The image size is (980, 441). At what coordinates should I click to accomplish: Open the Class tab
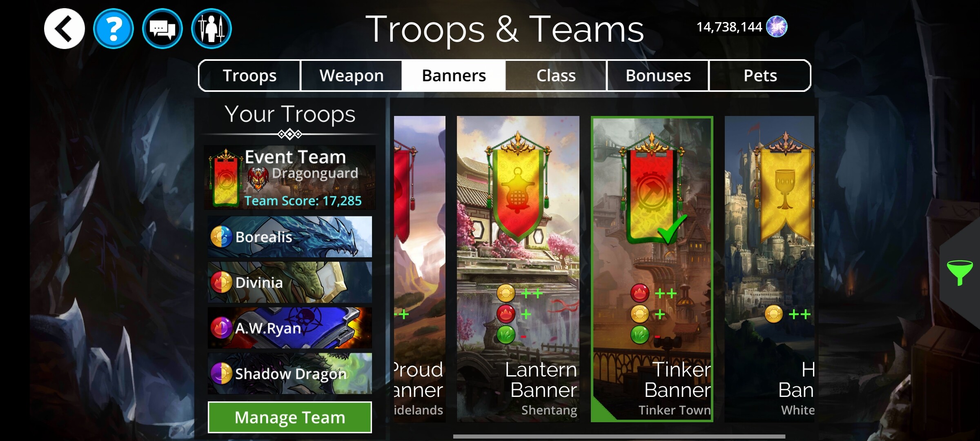coord(556,76)
